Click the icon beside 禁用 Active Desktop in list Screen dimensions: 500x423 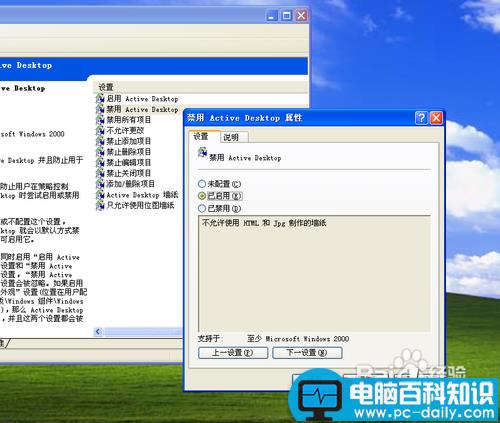click(100, 109)
